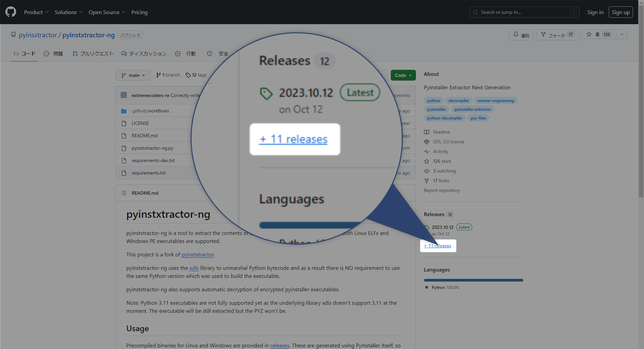The image size is (644, 349).
Task: Expand the Product menu
Action: click(36, 12)
